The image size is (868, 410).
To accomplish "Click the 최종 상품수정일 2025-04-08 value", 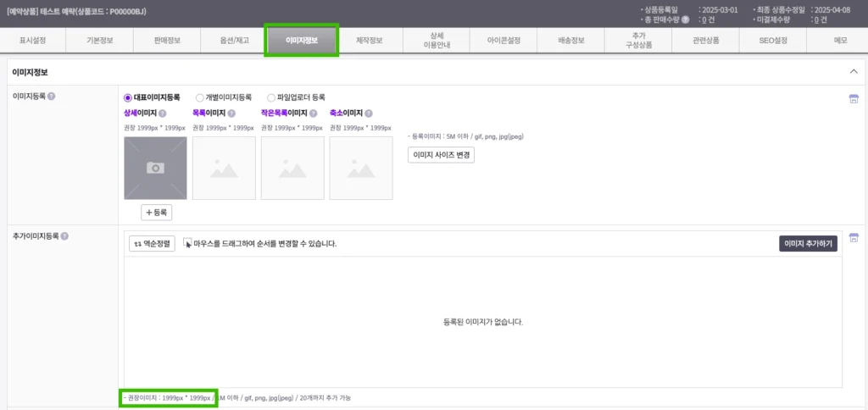I will coord(832,10).
